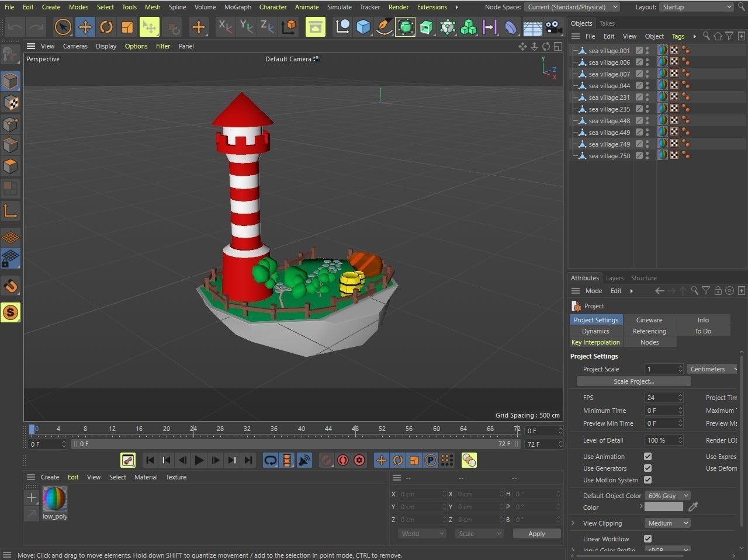Click the Play Forwards button
The height and width of the screenshot is (560, 748).
coord(199,460)
